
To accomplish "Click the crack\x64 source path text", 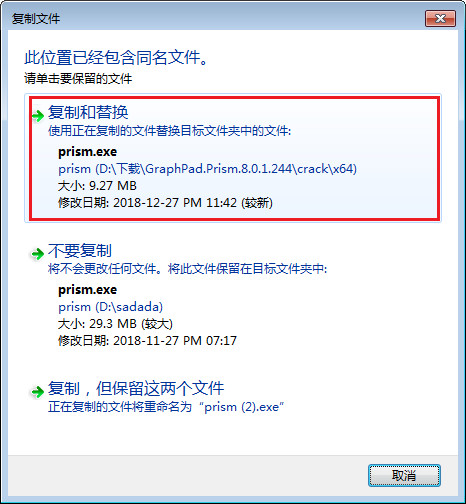I will [x=207, y=169].
